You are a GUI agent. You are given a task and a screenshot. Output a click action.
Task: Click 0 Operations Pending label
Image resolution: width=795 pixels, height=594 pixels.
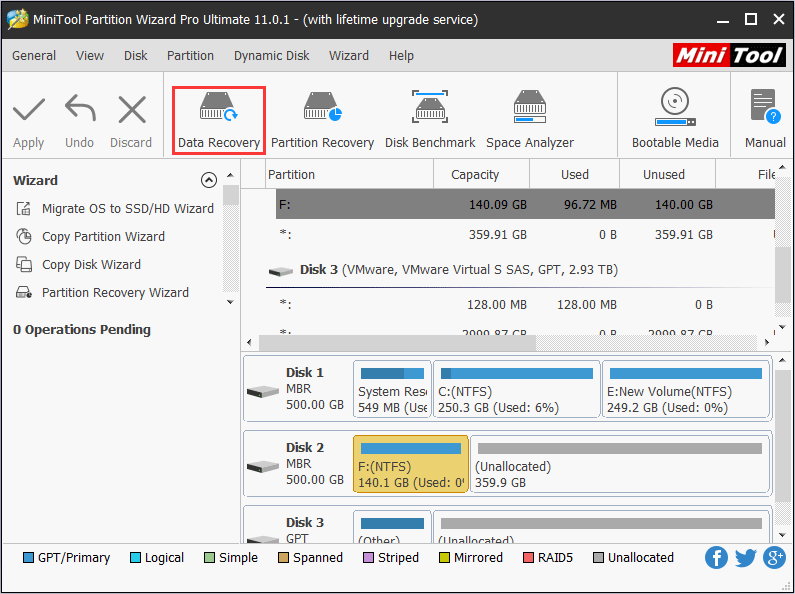click(x=82, y=329)
